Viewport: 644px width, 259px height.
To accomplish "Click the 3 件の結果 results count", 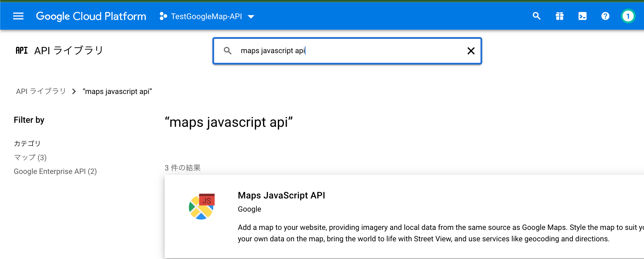I will click(x=183, y=168).
